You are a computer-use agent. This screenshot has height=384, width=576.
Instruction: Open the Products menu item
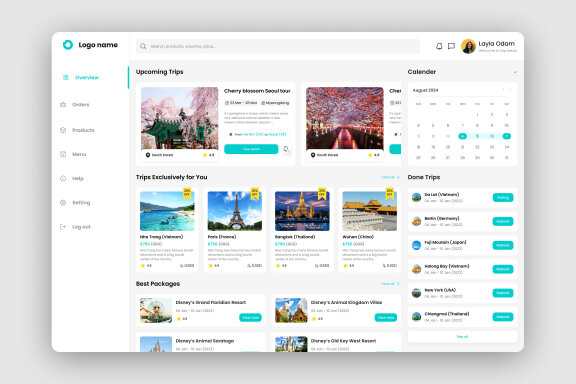click(x=83, y=130)
